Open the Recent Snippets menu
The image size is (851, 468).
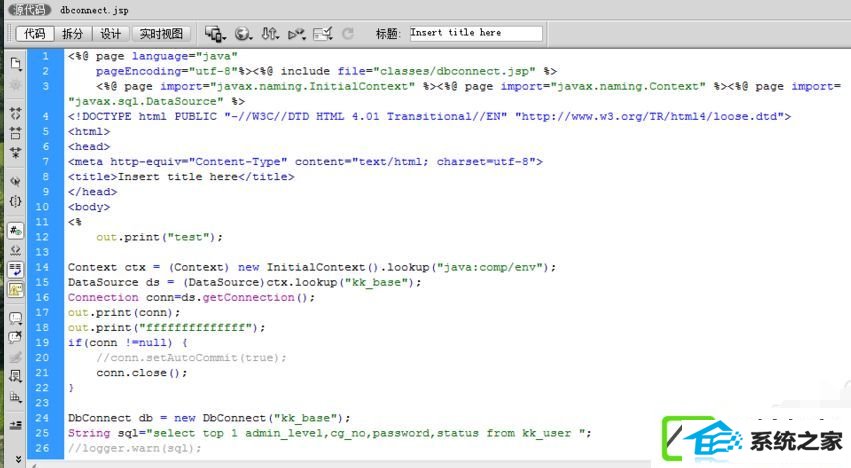pyautogui.click(x=16, y=376)
